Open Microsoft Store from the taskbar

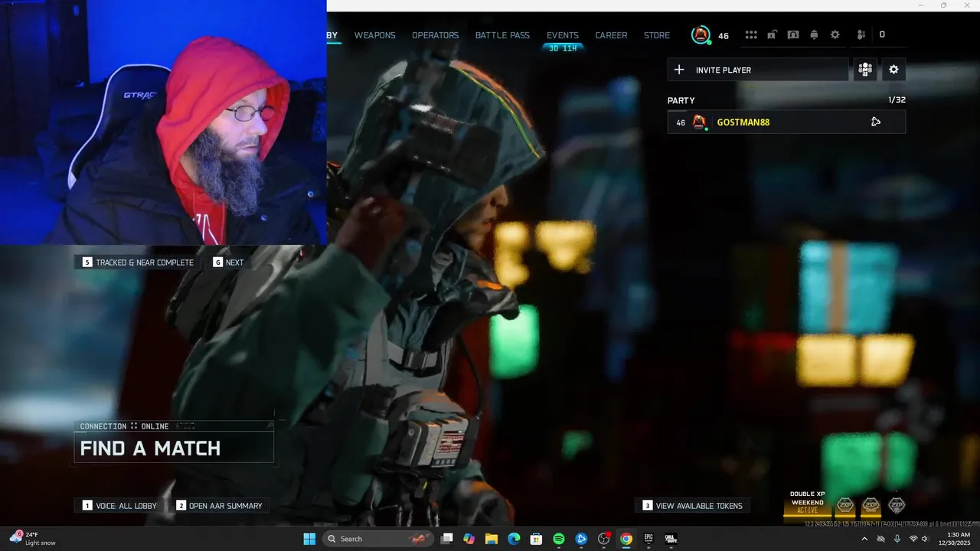(537, 539)
